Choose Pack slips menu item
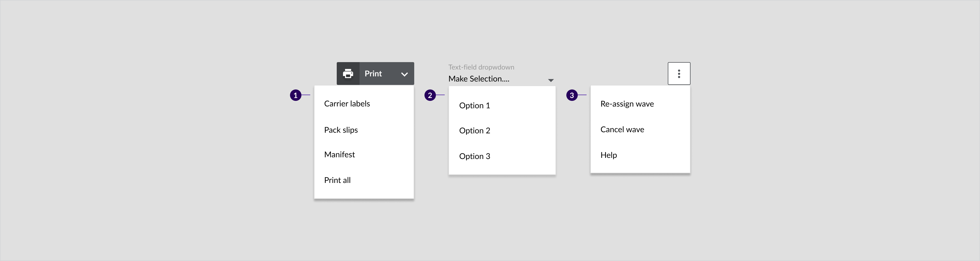This screenshot has height=261, width=980. 340,130
